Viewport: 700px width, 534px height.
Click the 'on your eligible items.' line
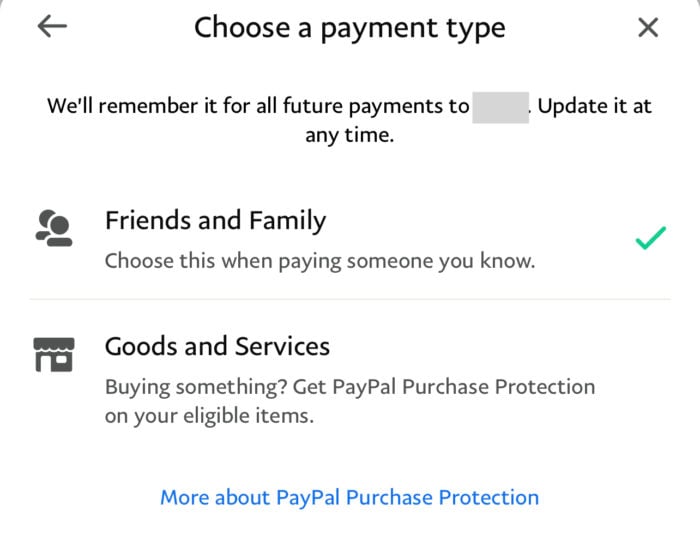tap(209, 416)
